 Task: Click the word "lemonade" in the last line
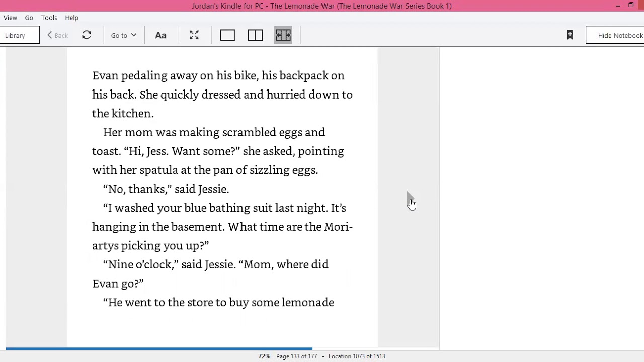point(308,302)
